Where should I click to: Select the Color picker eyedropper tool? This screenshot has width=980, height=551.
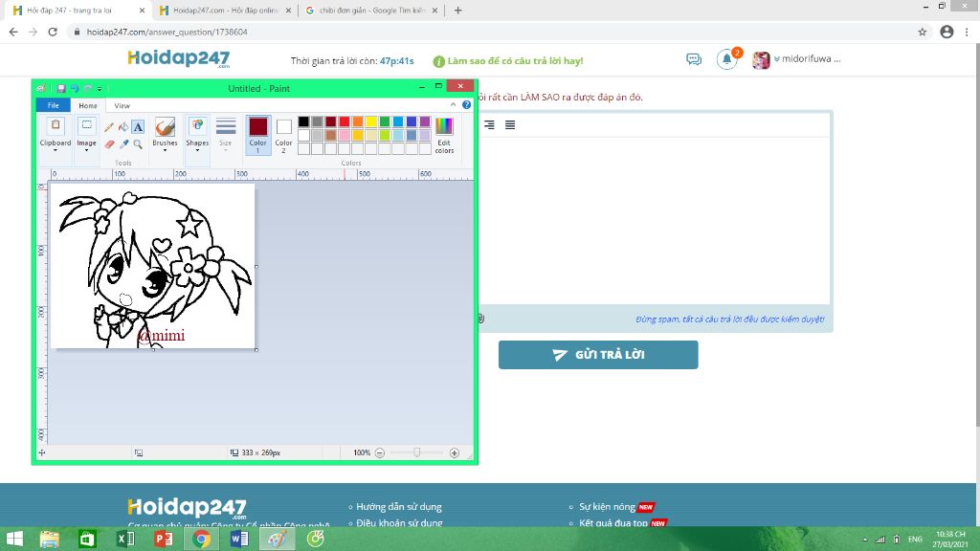pyautogui.click(x=123, y=144)
